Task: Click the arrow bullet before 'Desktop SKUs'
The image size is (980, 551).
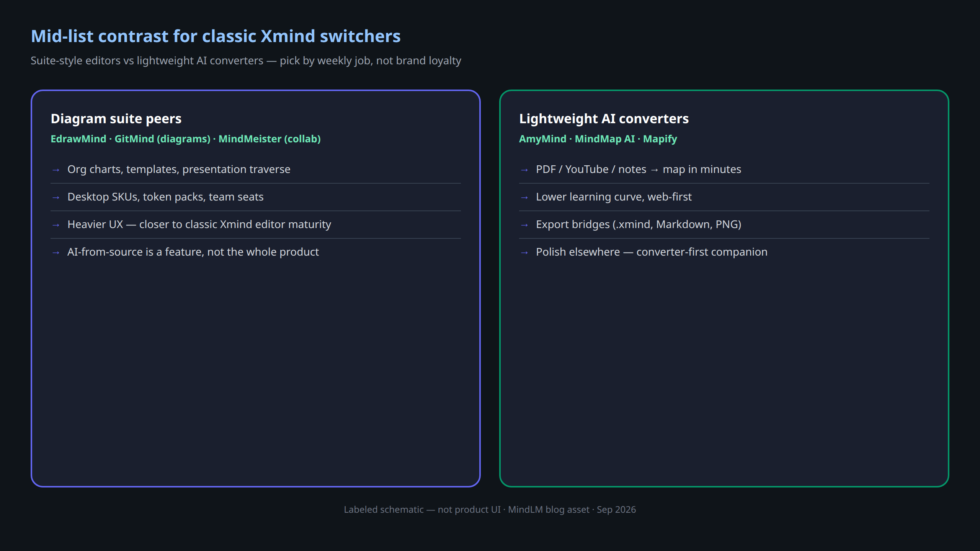Action: tap(56, 197)
